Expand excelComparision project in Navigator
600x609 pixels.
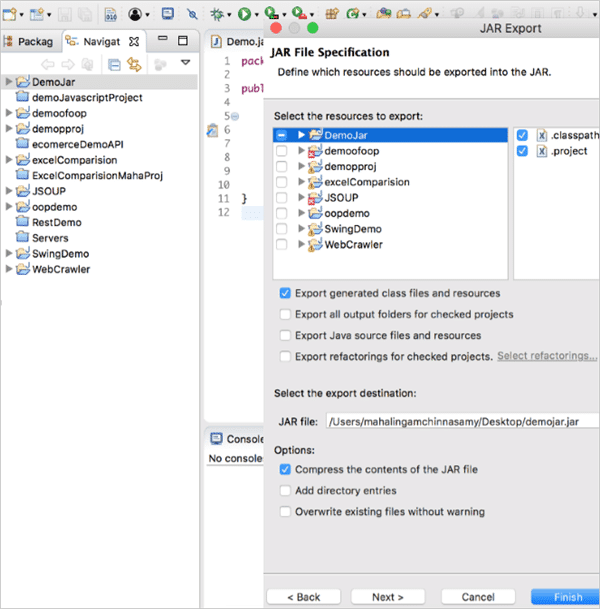(8, 160)
